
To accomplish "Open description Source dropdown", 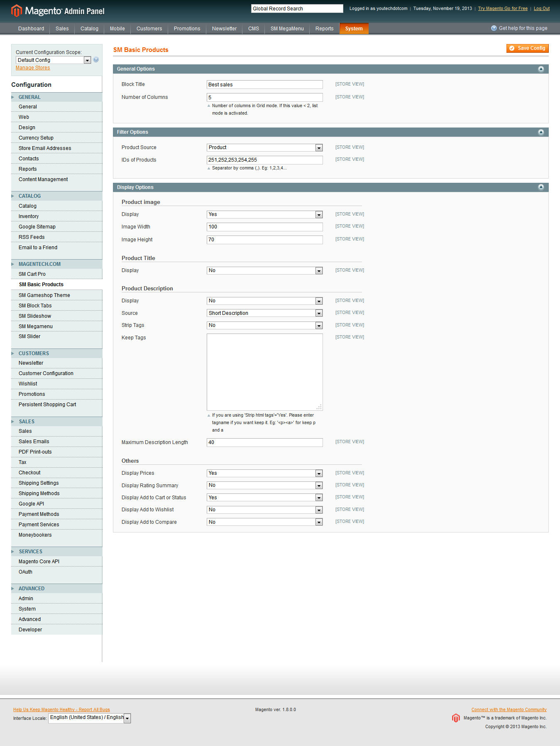I will pos(265,313).
